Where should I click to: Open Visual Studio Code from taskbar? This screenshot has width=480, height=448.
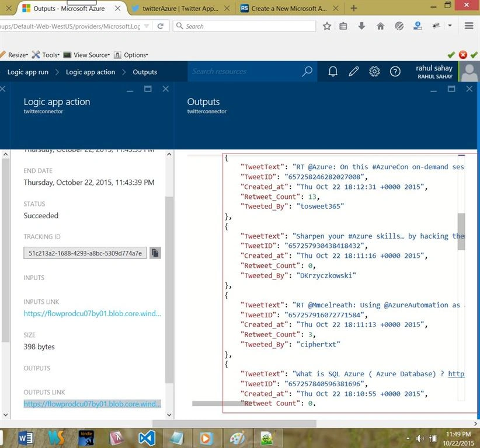147,438
